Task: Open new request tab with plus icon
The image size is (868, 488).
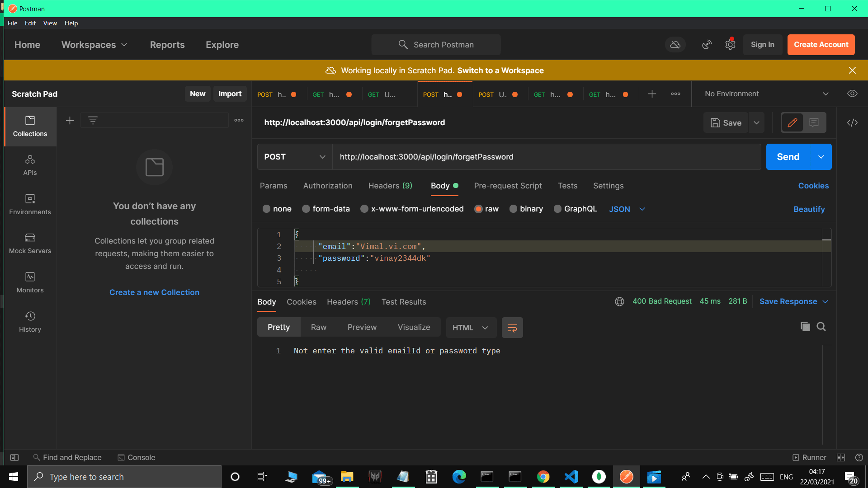Action: click(x=652, y=94)
